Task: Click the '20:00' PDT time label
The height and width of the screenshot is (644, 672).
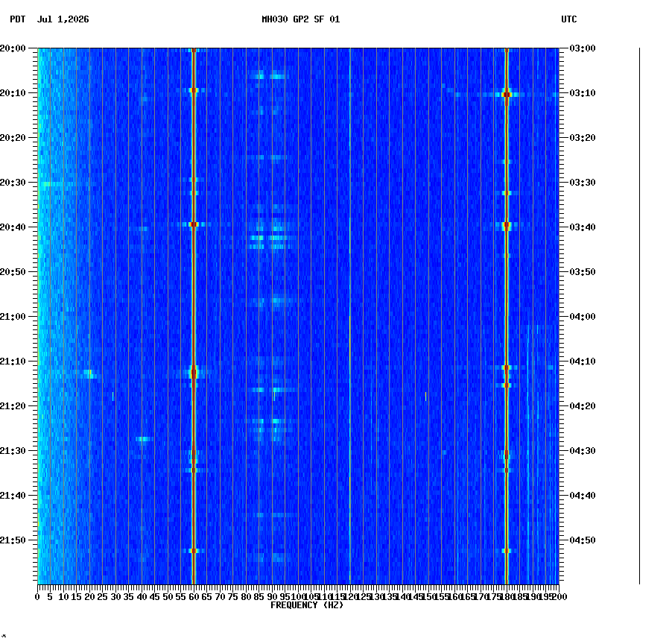Action: tap(13, 48)
